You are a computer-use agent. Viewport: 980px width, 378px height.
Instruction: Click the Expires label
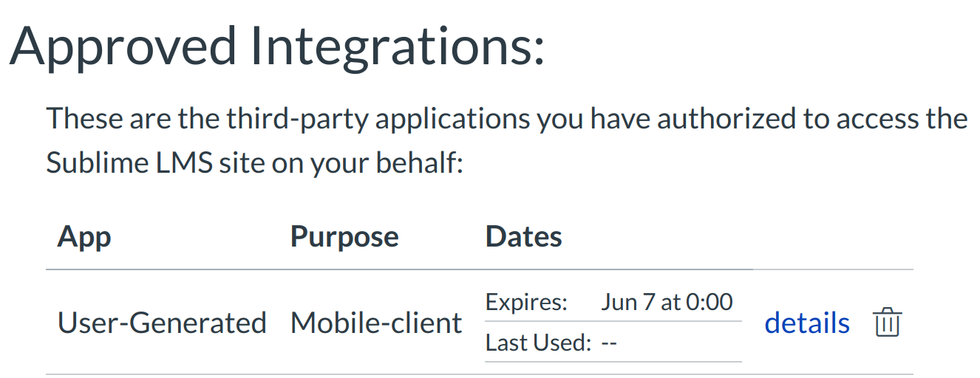526,302
